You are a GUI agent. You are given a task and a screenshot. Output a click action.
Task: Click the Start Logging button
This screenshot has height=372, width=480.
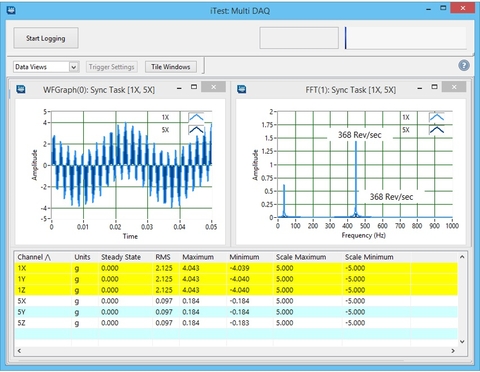pyautogui.click(x=46, y=38)
